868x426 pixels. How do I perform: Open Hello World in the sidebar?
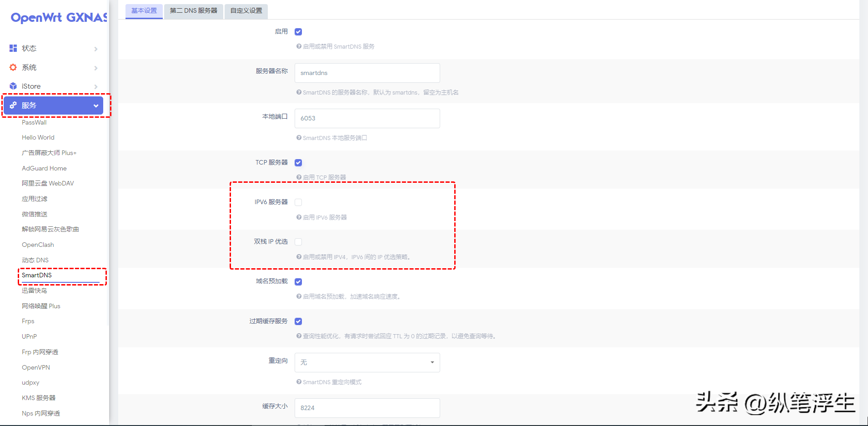38,137
